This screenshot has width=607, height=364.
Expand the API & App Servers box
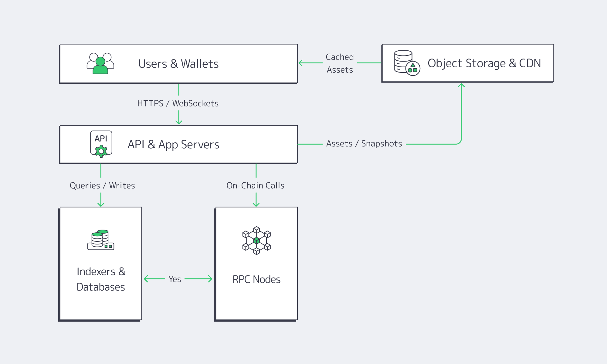pyautogui.click(x=178, y=144)
